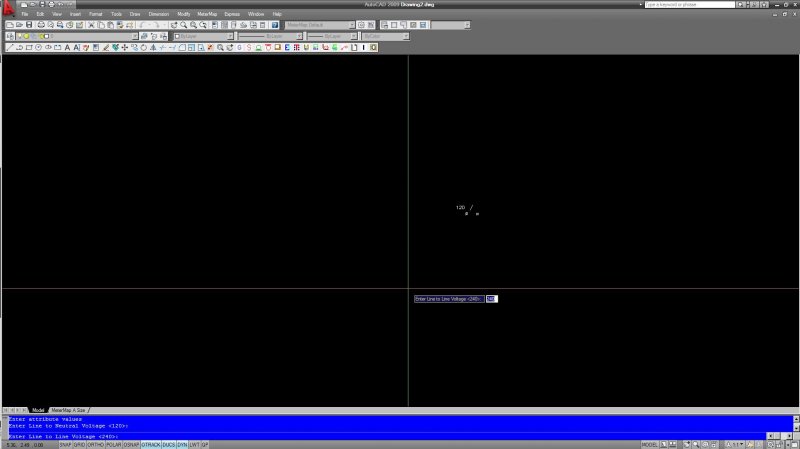Open the MeterMap Default workspace dropdown

(x=352, y=25)
